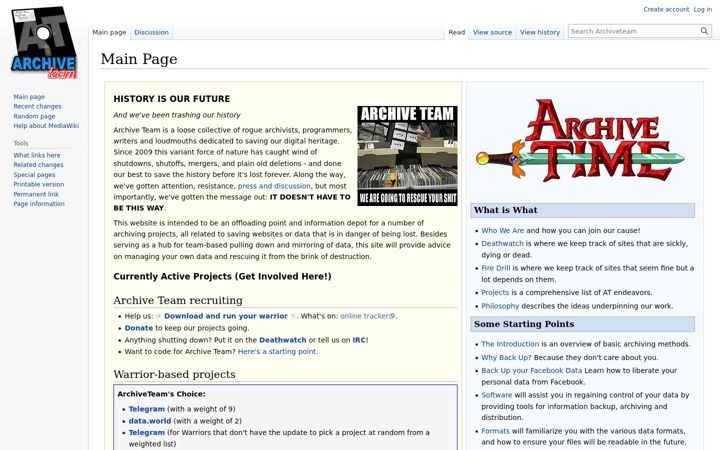
Task: Follow the press and discussion link
Action: pyautogui.click(x=274, y=186)
